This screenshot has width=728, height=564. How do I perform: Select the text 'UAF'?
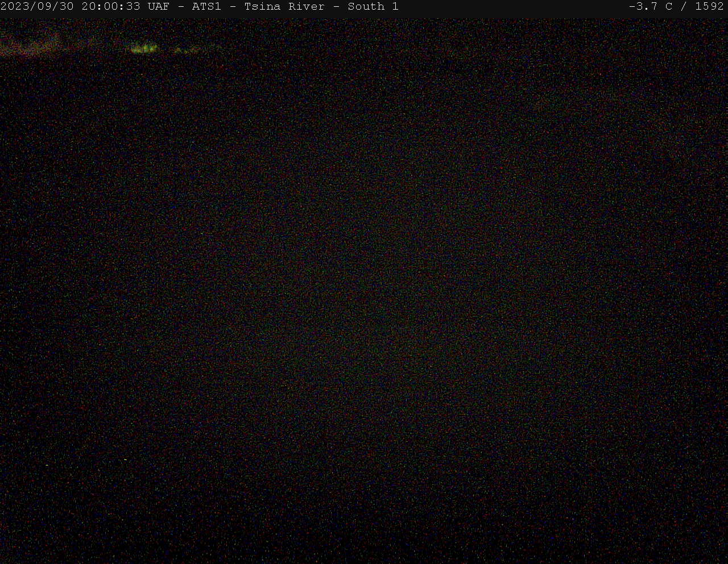point(159,6)
